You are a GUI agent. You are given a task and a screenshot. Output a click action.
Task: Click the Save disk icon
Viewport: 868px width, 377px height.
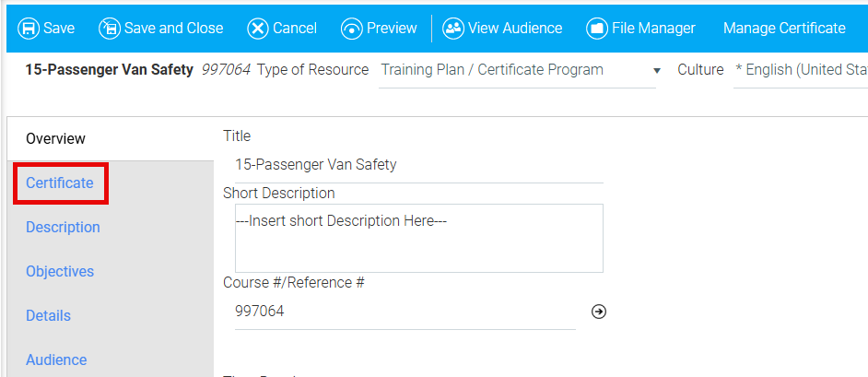click(x=29, y=28)
